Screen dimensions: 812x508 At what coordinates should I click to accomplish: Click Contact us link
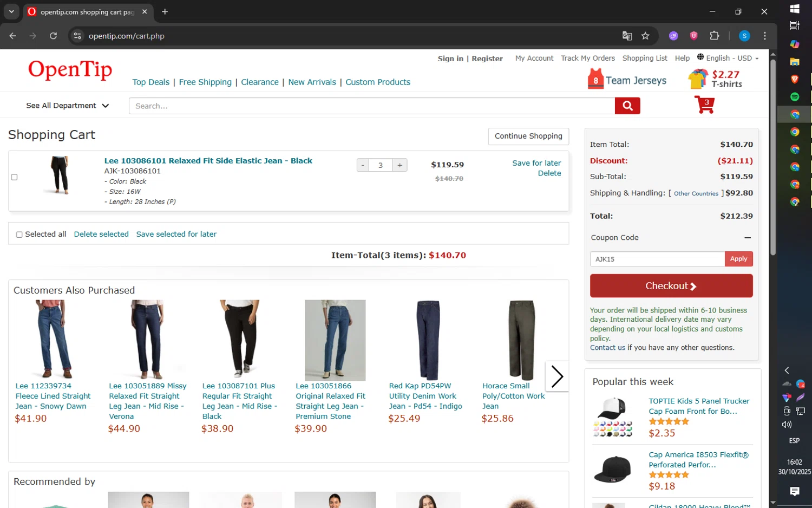tap(607, 348)
